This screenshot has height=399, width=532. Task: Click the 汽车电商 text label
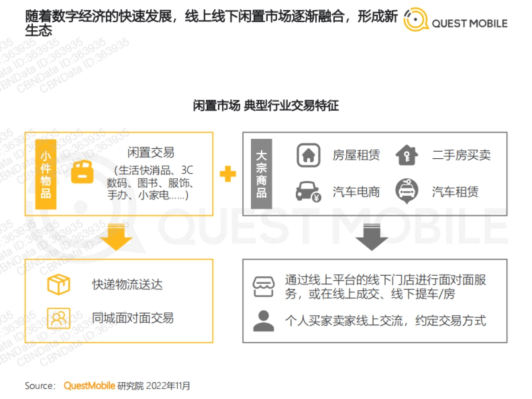[356, 192]
